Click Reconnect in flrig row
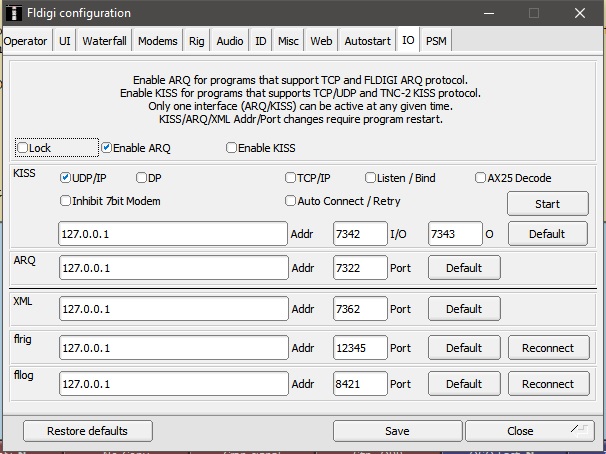Image resolution: width=606 pixels, height=454 pixels. tap(548, 348)
